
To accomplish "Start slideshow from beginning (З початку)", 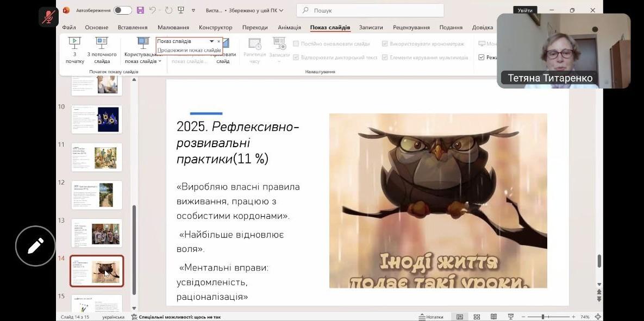I will tap(74, 50).
